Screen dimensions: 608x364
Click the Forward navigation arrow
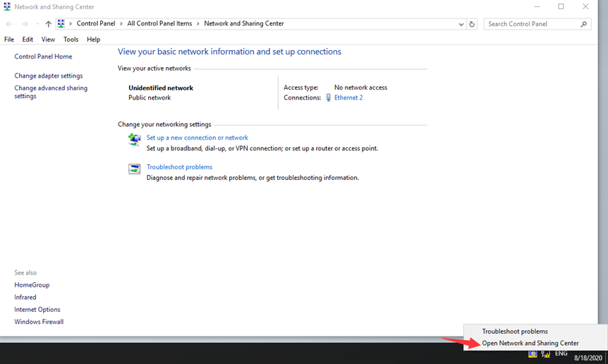tap(25, 24)
